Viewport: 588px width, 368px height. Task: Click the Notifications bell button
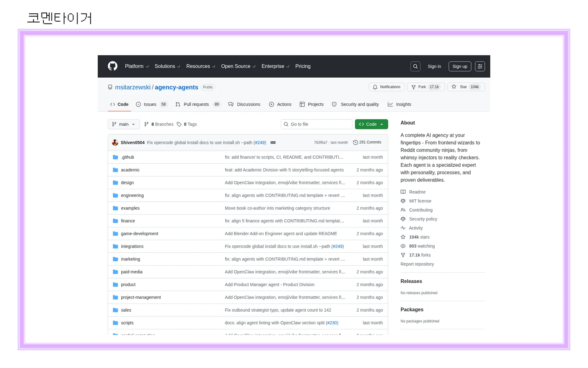coord(387,87)
